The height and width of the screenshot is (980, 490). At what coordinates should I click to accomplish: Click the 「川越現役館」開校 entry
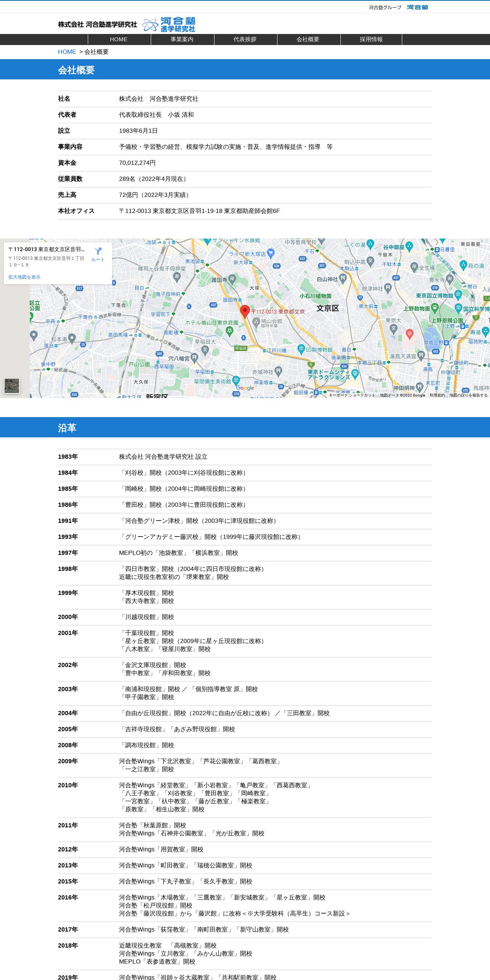[147, 617]
